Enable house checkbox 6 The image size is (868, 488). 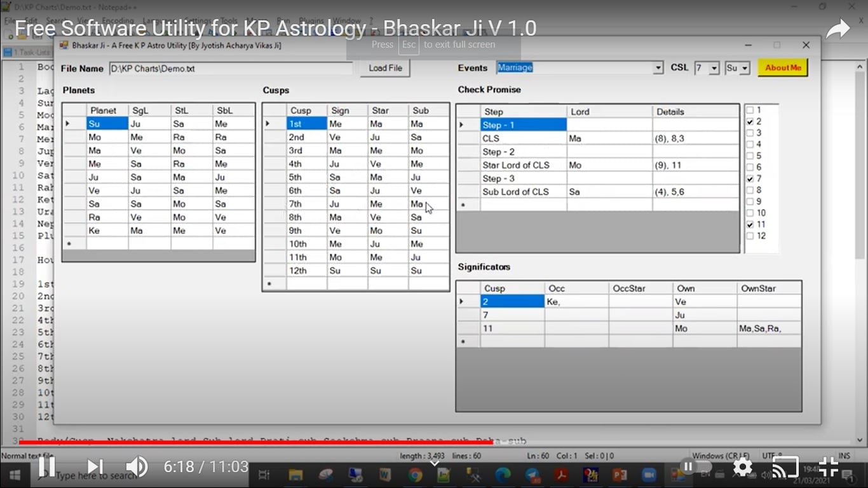[x=750, y=167]
